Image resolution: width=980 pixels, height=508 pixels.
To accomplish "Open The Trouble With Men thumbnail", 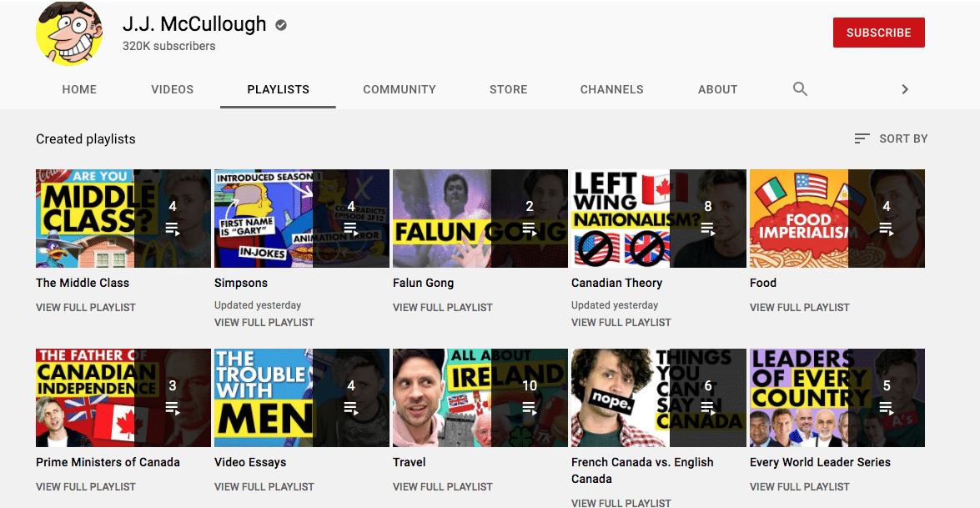I will click(302, 397).
